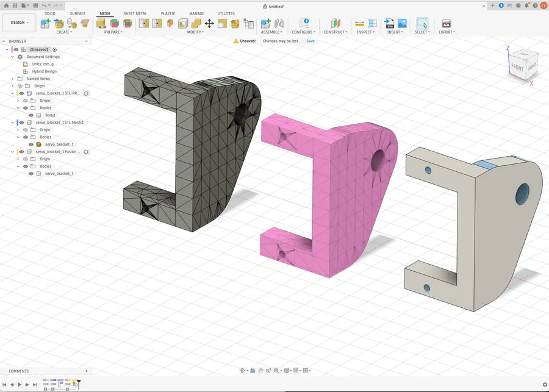This screenshot has width=549, height=392.
Task: Switch to the MANAGE tab
Action: click(x=196, y=13)
